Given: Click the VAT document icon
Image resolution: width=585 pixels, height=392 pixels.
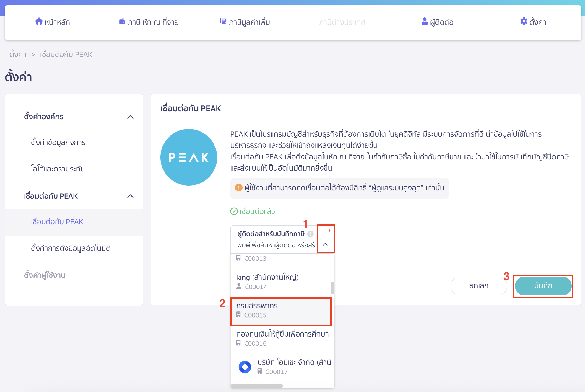Looking at the screenshot, I should (x=223, y=21).
